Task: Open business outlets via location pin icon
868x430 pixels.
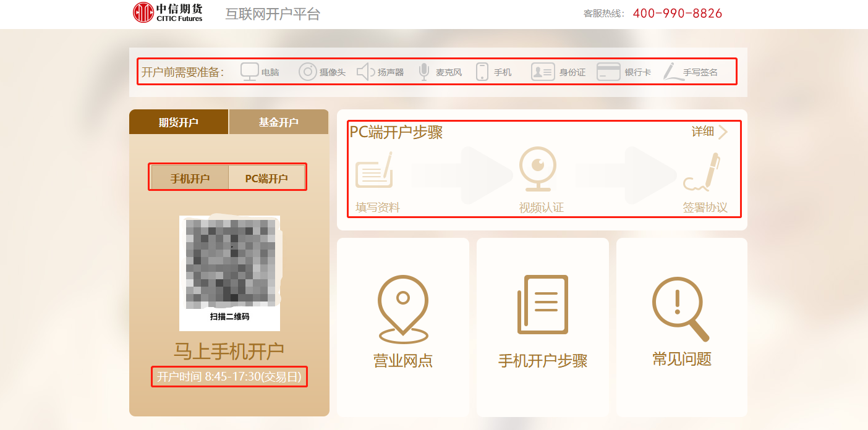Action: tap(403, 309)
